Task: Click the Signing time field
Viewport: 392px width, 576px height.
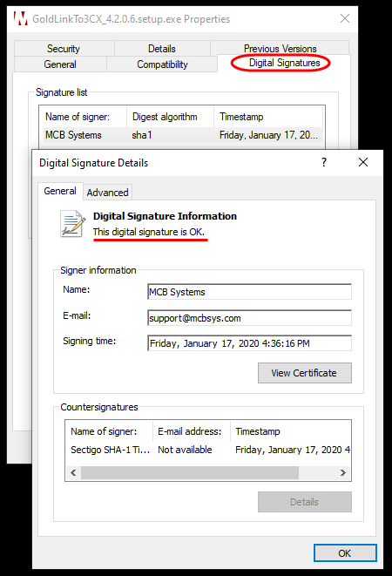Action: coord(249,343)
